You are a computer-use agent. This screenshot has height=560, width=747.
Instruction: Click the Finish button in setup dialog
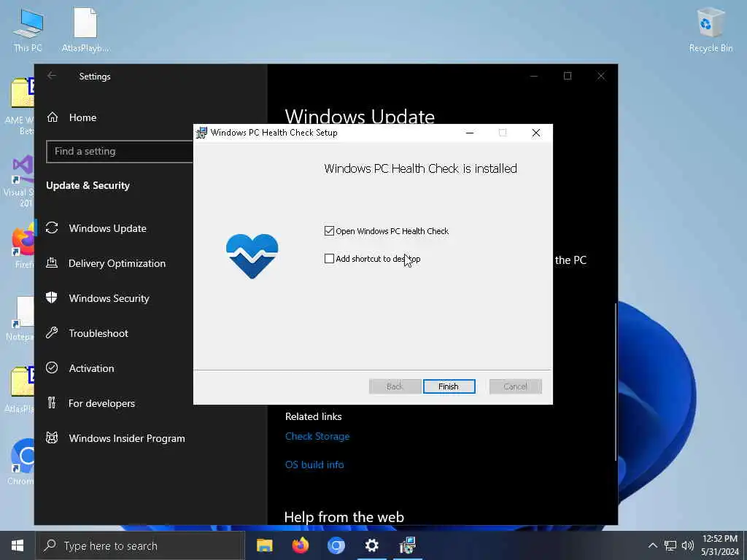(x=449, y=386)
